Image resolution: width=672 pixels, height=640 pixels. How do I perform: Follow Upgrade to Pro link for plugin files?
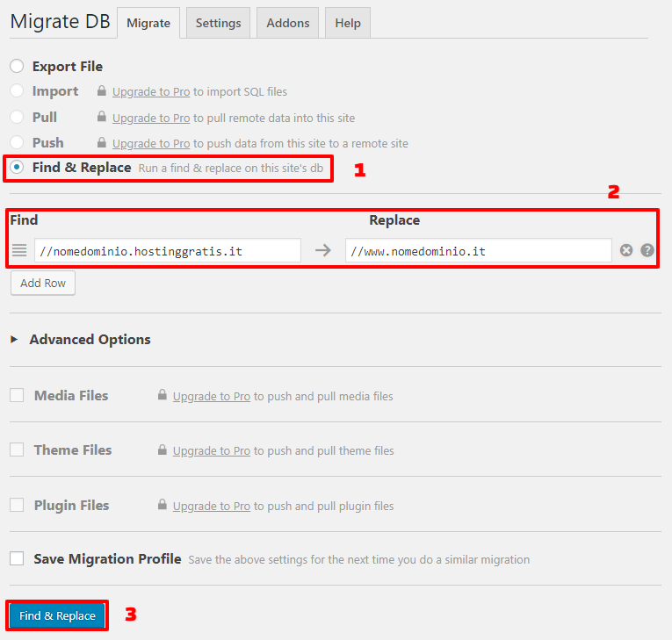(212, 506)
